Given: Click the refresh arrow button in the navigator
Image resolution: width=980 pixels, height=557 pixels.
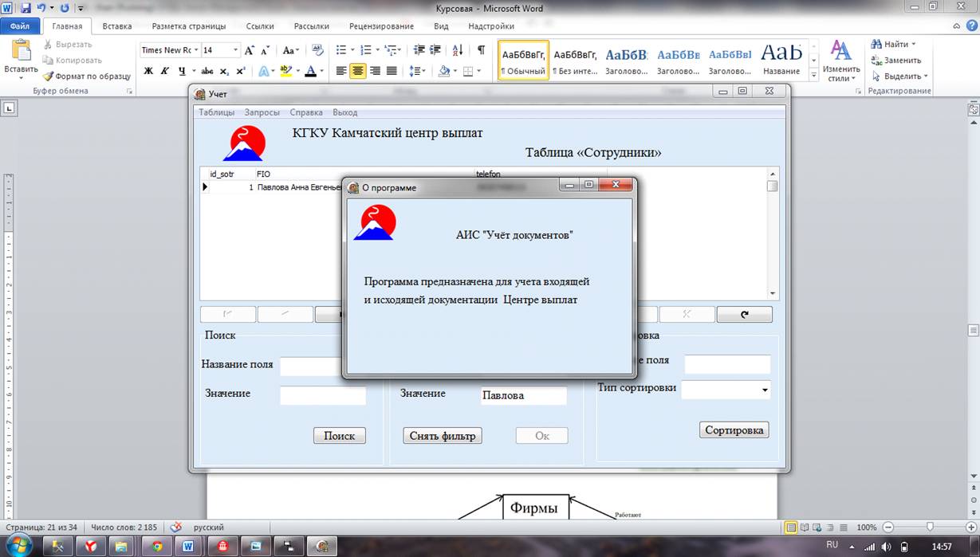Looking at the screenshot, I should coord(744,315).
